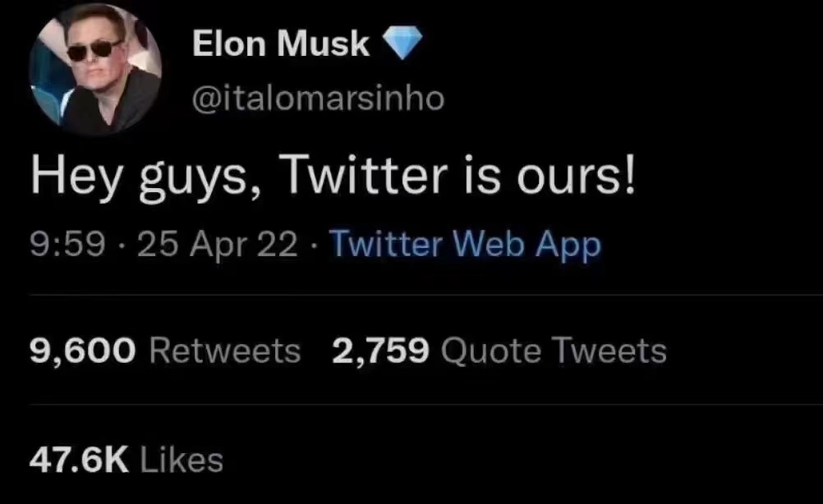
Task: Open the @italomarsinho handle link
Action: [x=317, y=98]
